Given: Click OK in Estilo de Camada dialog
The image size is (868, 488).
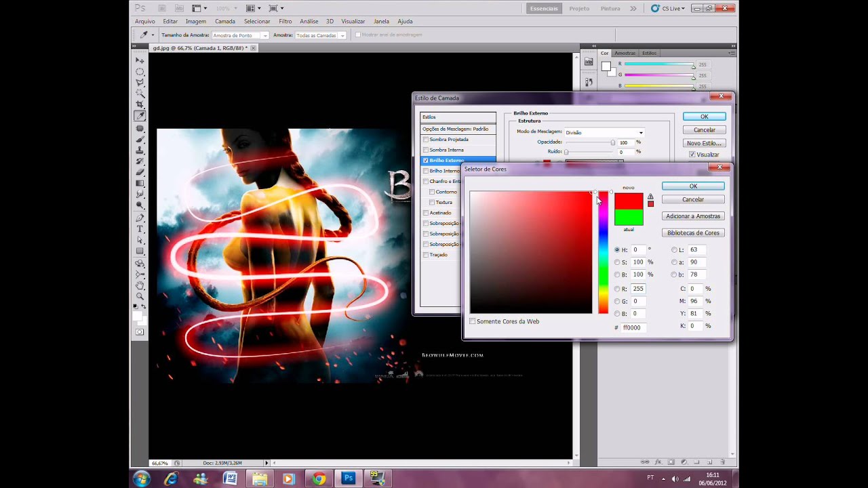Looking at the screenshot, I should (x=705, y=117).
